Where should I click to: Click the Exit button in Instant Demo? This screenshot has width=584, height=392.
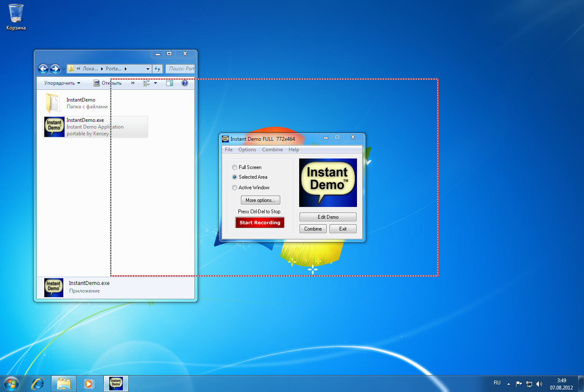pyautogui.click(x=343, y=229)
